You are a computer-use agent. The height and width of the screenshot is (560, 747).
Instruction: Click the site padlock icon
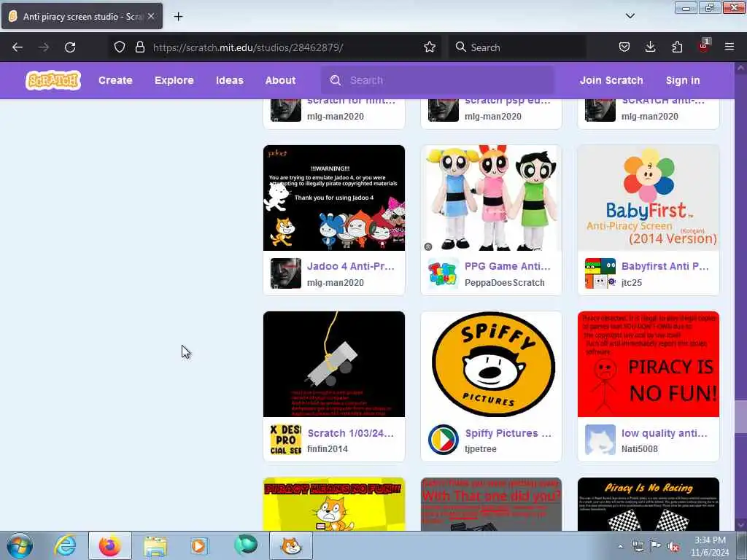coord(139,47)
